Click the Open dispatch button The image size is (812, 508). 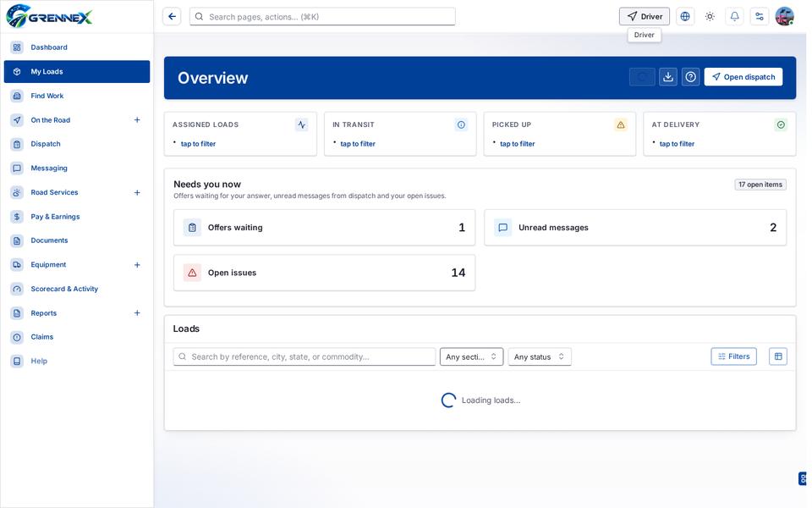pyautogui.click(x=743, y=77)
